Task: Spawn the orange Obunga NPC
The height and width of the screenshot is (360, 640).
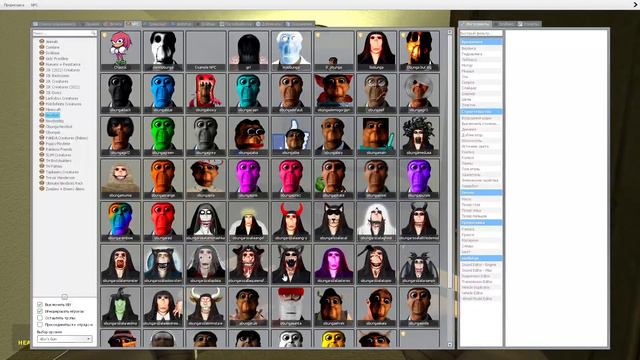Action: click(163, 179)
